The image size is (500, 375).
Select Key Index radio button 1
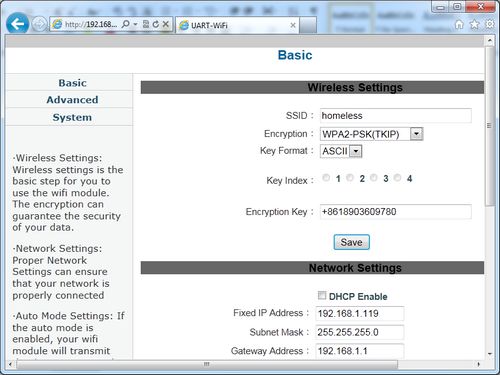326,178
